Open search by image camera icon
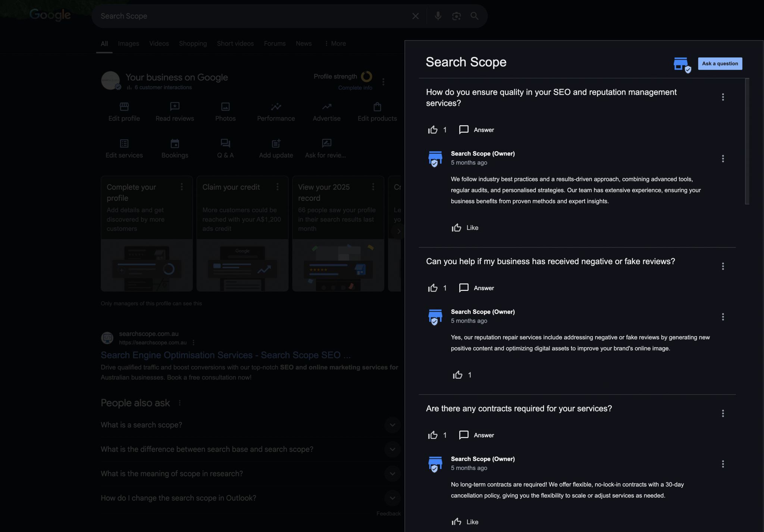This screenshot has height=532, width=764. click(456, 16)
